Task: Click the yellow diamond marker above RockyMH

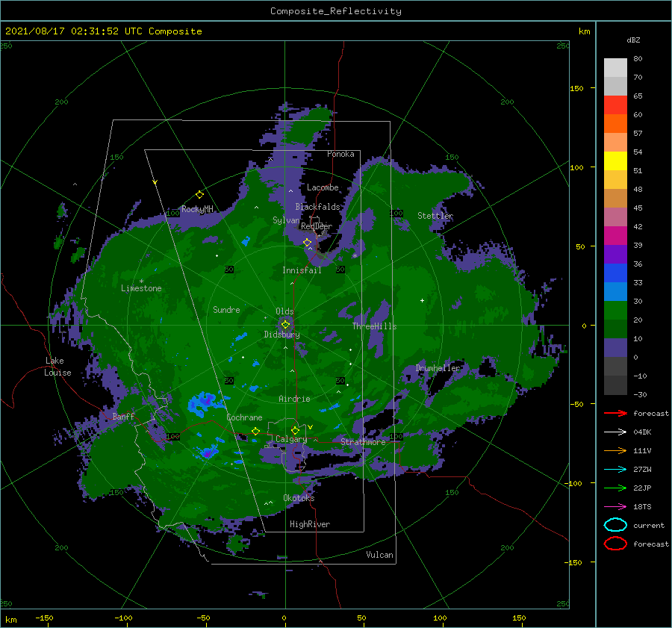Action: [199, 195]
